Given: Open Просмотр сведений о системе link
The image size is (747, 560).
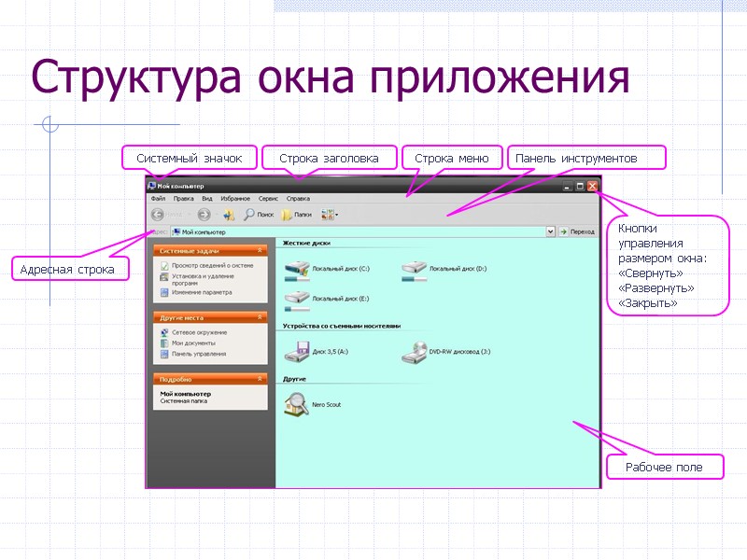Looking at the screenshot, I should 215,265.
